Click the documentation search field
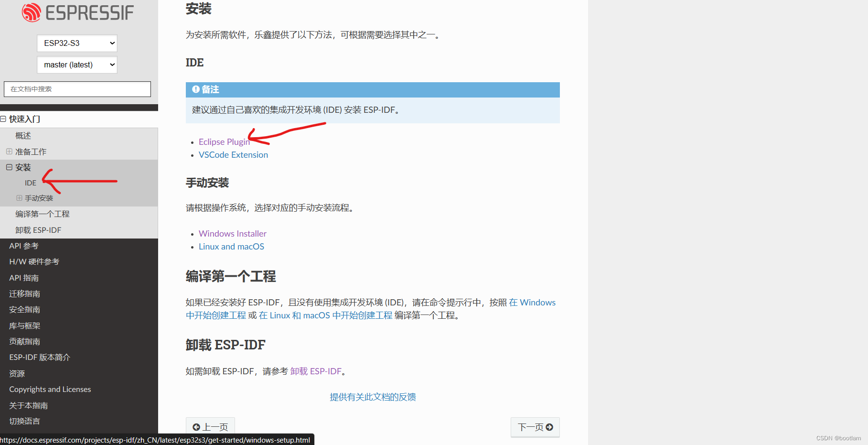Viewport: 868px width, 445px height. (77, 89)
